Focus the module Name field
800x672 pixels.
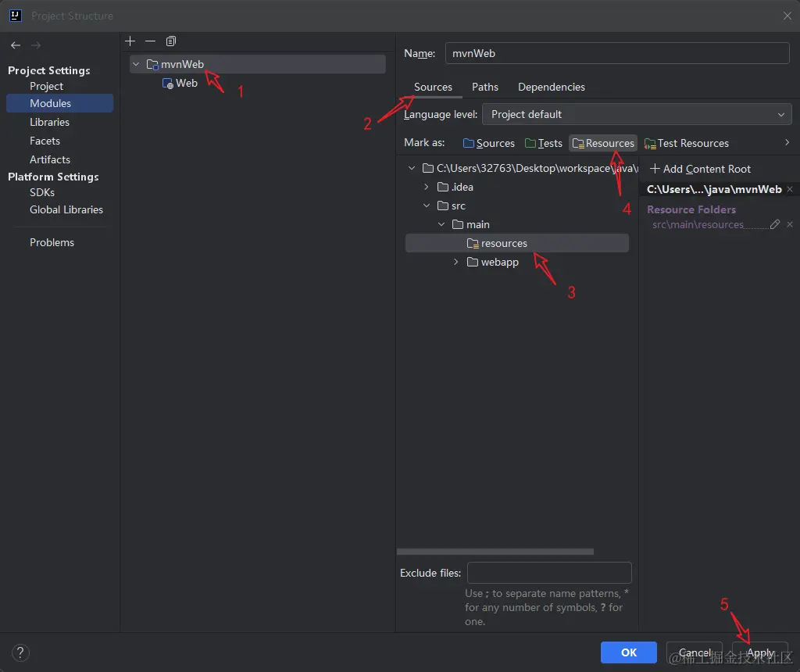tap(617, 53)
